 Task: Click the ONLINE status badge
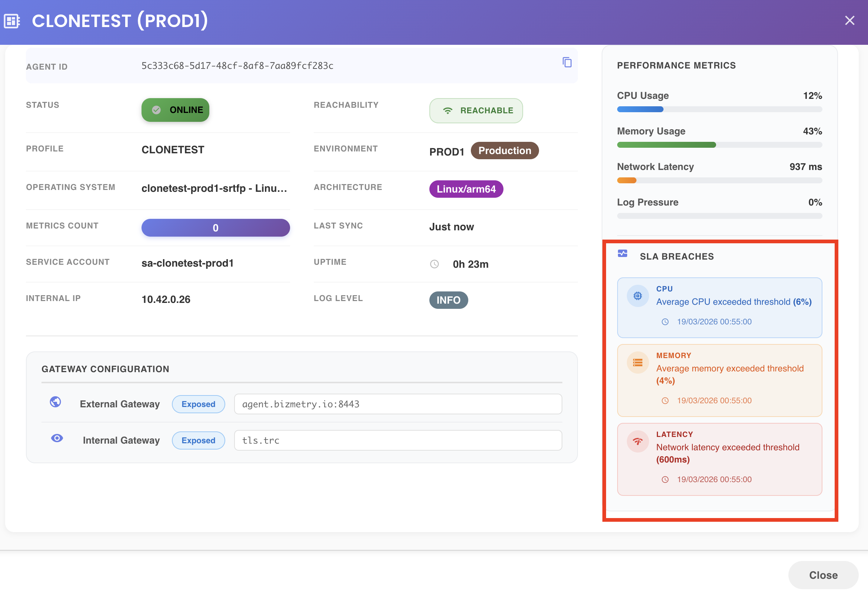175,110
